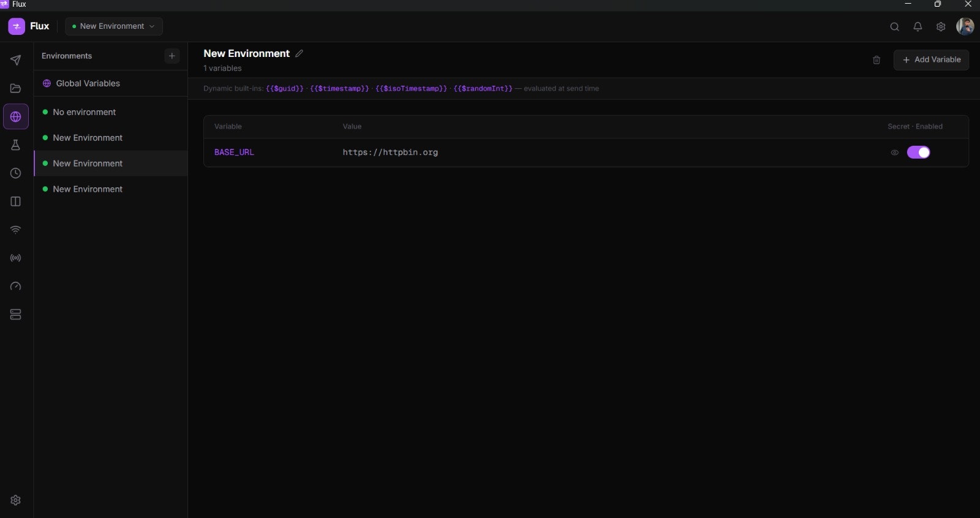
Task: Rename environment using the pencil icon
Action: coord(299,53)
